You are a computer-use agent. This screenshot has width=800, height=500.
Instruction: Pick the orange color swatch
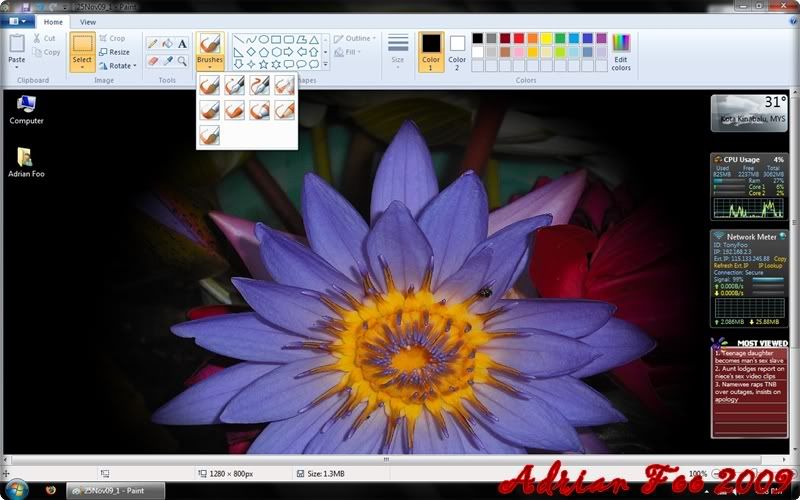click(533, 39)
